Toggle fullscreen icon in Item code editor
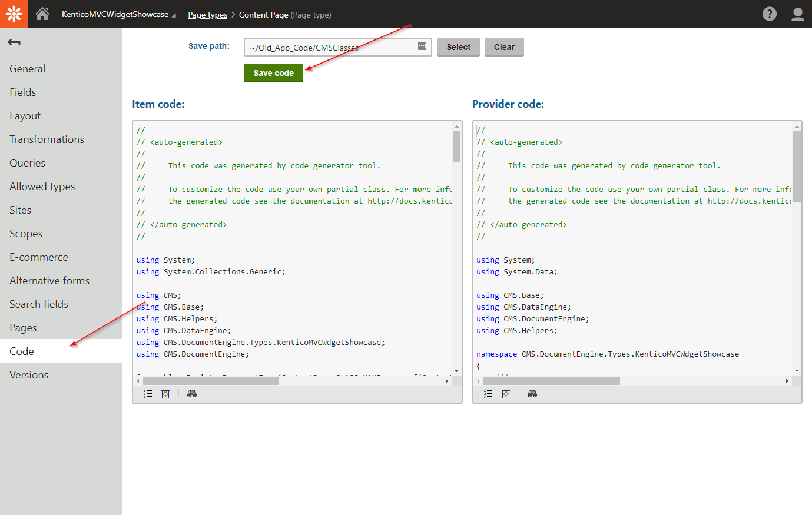The height and width of the screenshot is (515, 812). (x=165, y=394)
